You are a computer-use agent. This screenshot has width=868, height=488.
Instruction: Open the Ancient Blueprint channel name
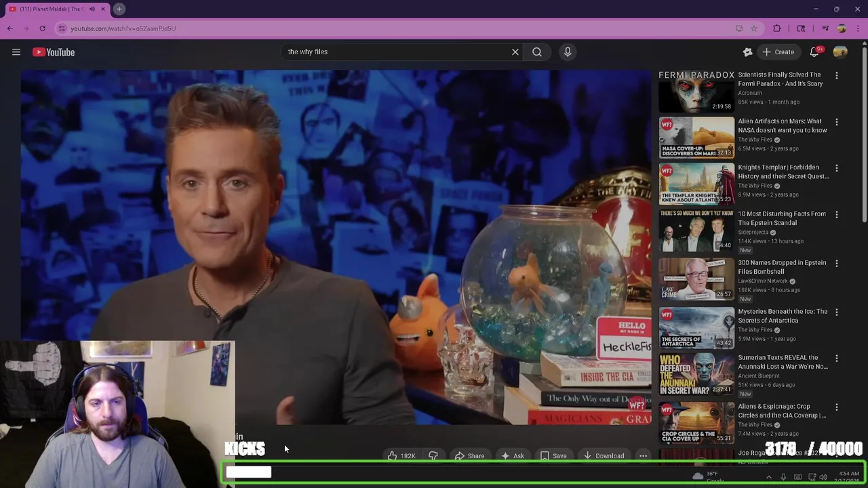pos(759,375)
